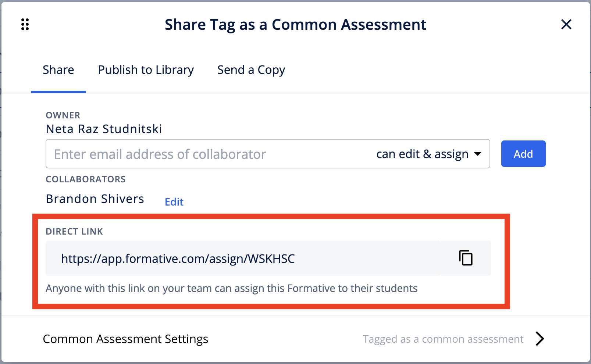
Task: Click Edit next to Brandon Shivers
Action: pos(174,201)
